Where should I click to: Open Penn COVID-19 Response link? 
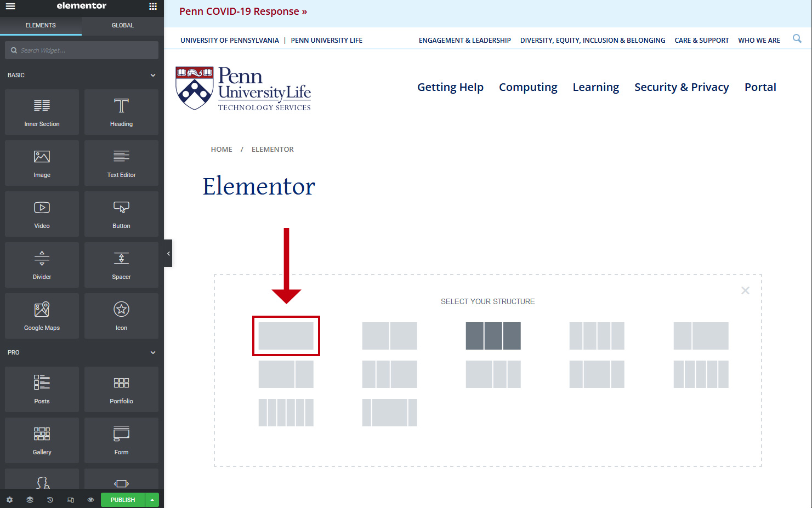243,12
